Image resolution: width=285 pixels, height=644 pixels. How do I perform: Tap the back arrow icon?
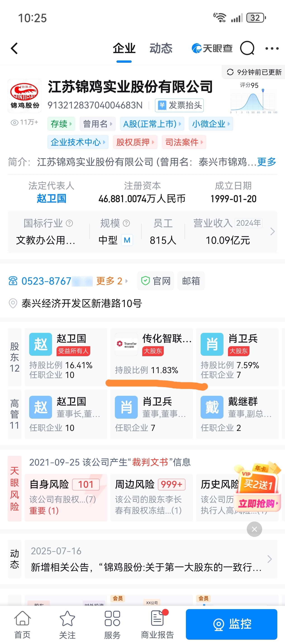coord(14,48)
